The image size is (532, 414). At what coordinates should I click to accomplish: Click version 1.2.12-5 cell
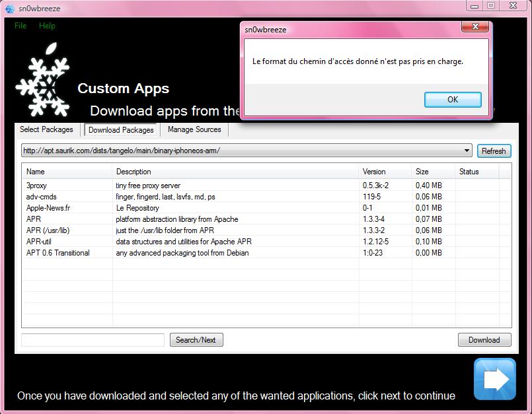pos(375,242)
